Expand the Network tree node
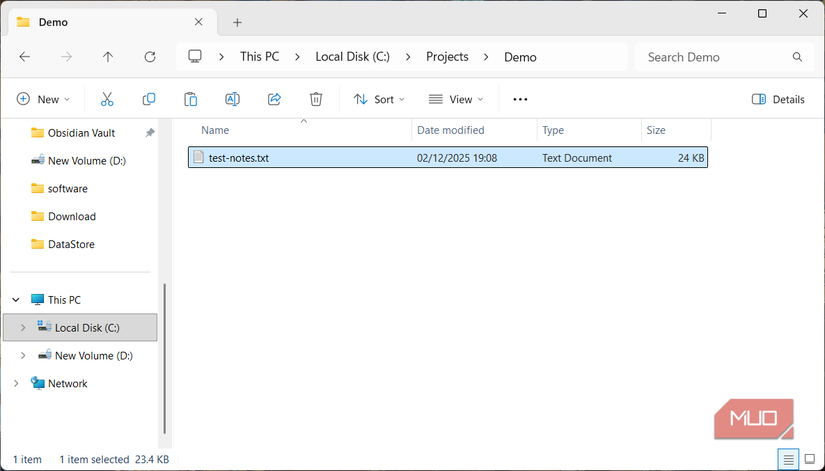 (x=16, y=383)
